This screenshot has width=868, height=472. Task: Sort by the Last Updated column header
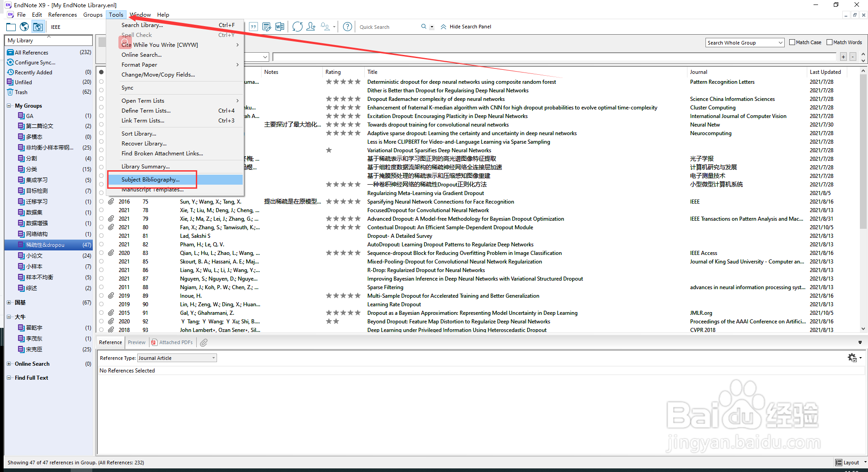pos(827,72)
